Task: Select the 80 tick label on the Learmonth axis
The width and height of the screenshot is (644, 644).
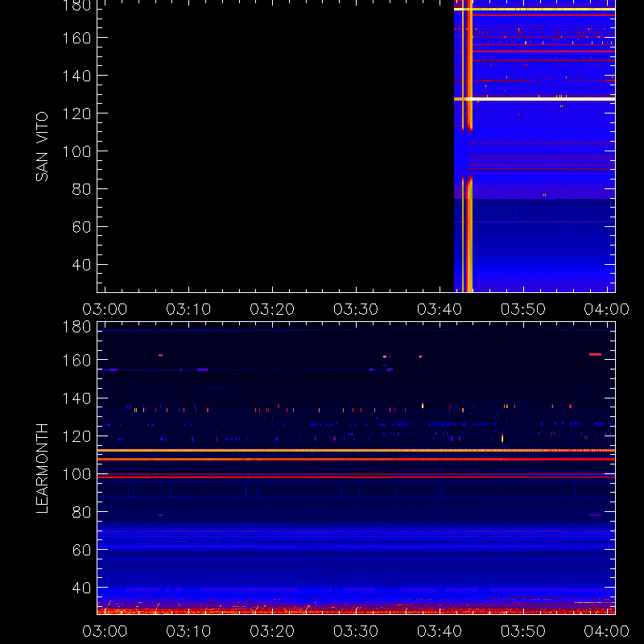Action: [81, 512]
